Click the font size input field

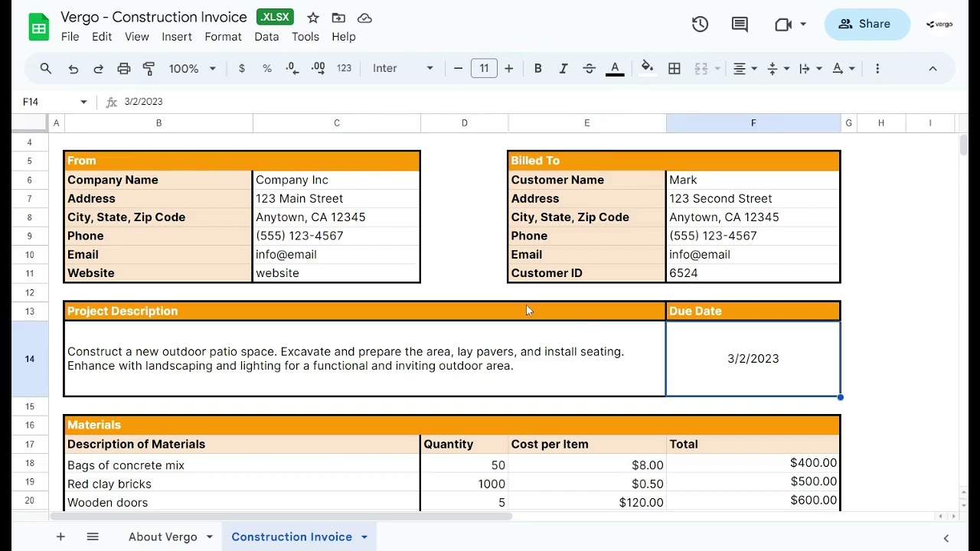(484, 68)
